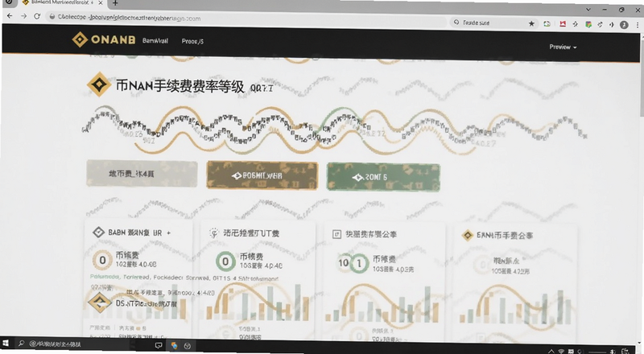This screenshot has height=354, width=644.
Task: Open the multicolored shield extension icon
Action: [x=588, y=25]
